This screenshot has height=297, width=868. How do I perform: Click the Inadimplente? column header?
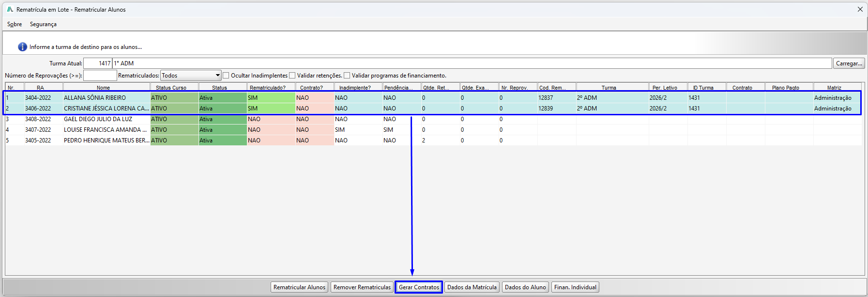coord(358,88)
